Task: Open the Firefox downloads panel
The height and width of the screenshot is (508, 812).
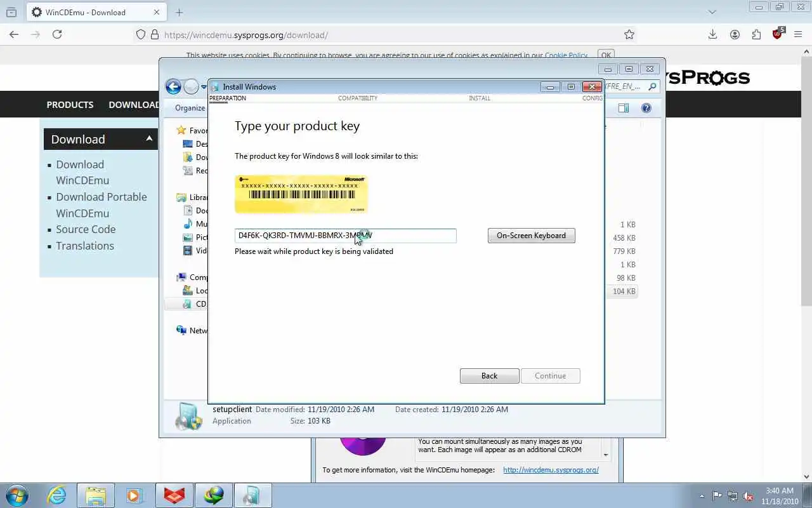Action: pos(712,34)
